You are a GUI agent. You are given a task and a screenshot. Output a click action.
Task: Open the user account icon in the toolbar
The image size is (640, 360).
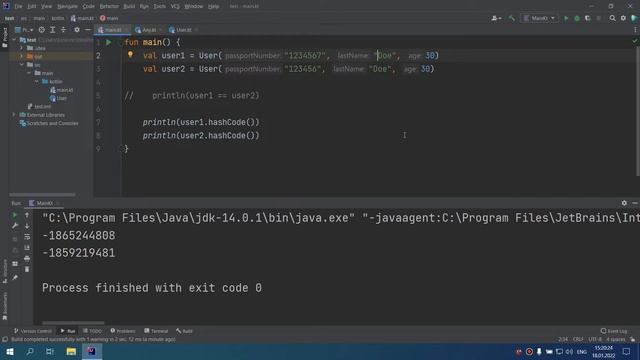(x=496, y=18)
